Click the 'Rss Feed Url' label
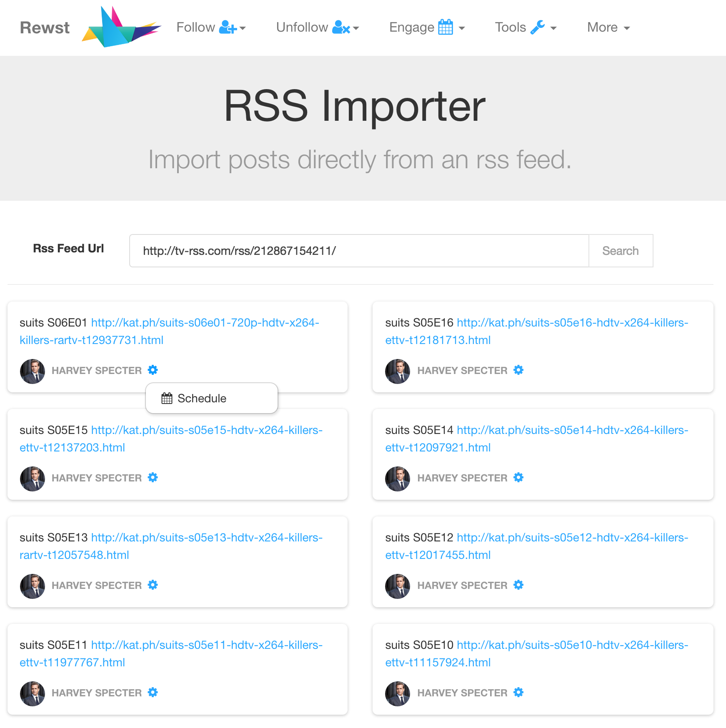The image size is (726, 728). [x=68, y=248]
